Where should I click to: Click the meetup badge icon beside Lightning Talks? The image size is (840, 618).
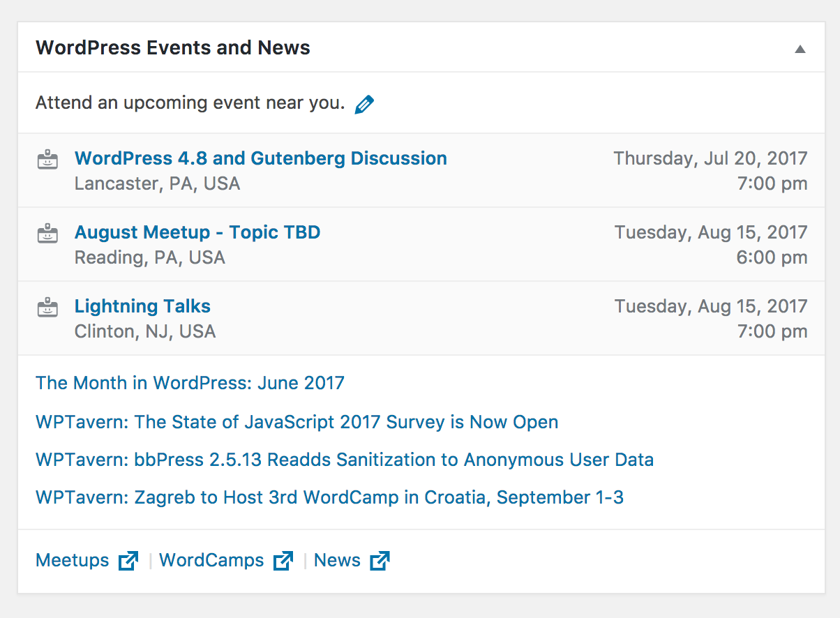[x=47, y=308]
